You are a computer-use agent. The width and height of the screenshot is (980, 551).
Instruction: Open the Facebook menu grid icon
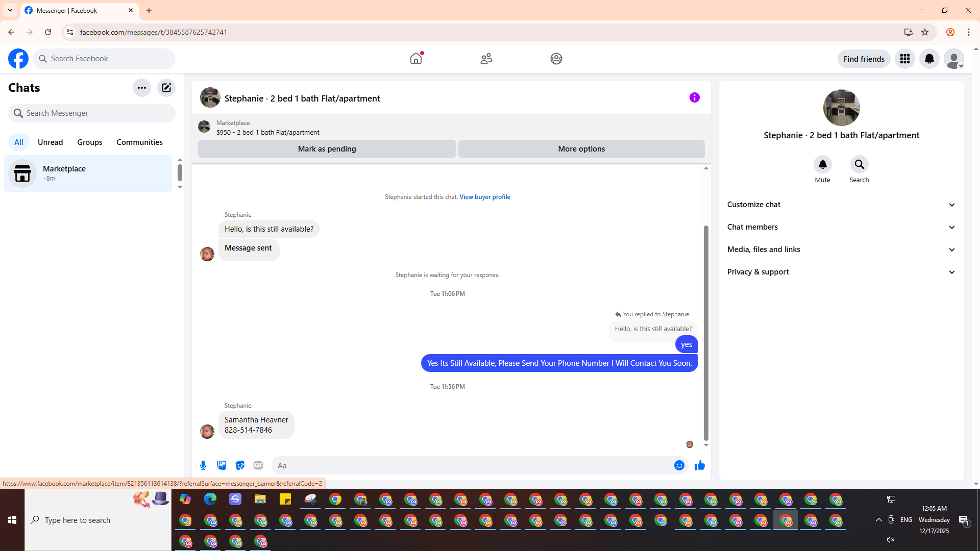pyautogui.click(x=905, y=59)
